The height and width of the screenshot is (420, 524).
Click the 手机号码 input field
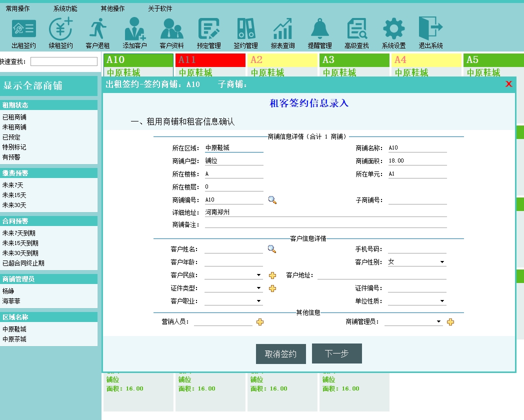(417, 249)
